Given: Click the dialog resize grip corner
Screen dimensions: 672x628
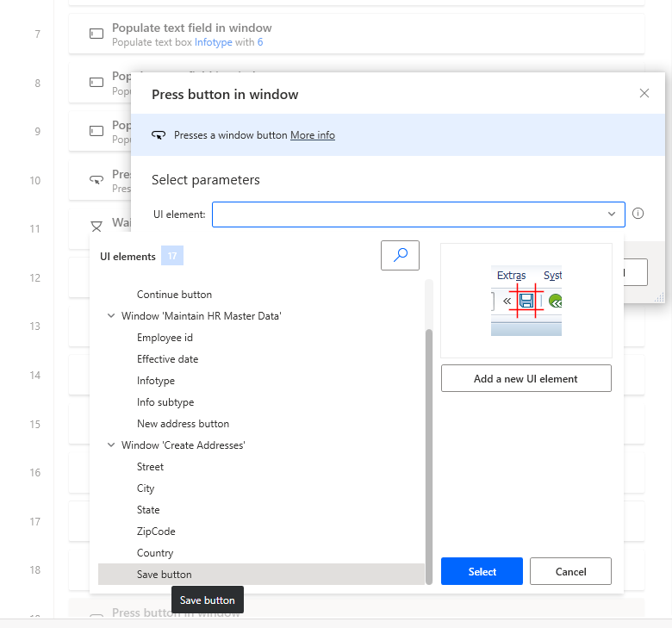Looking at the screenshot, I should point(660,297).
